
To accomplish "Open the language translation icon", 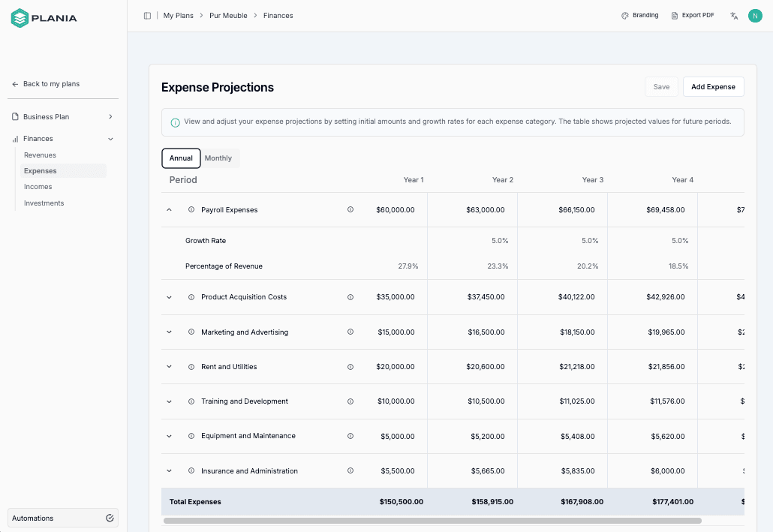I will pyautogui.click(x=733, y=15).
